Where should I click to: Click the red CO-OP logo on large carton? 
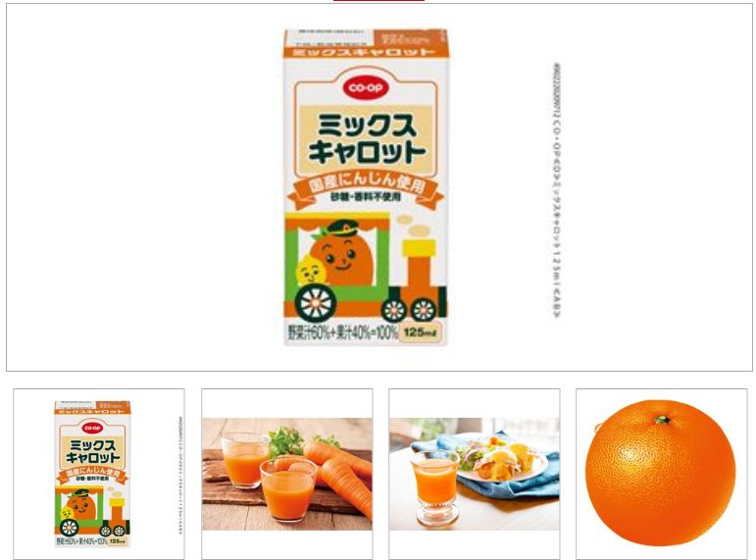tap(366, 87)
